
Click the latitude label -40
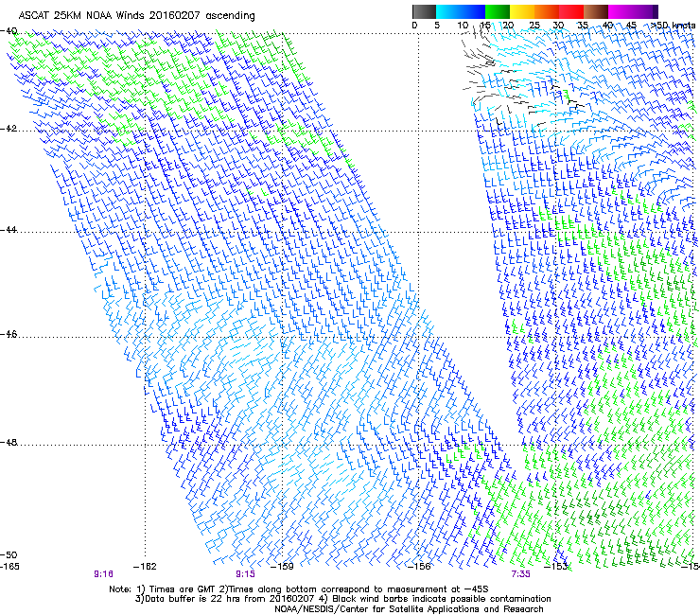coord(9,31)
